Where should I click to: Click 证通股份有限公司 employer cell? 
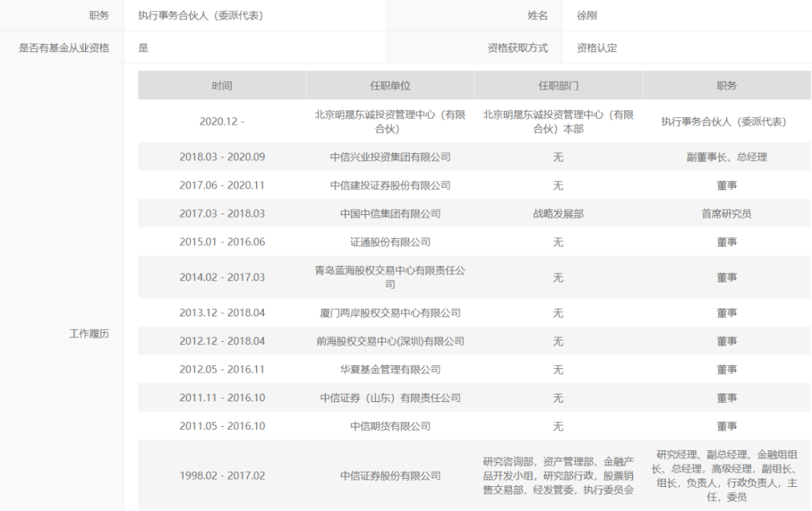click(x=390, y=242)
